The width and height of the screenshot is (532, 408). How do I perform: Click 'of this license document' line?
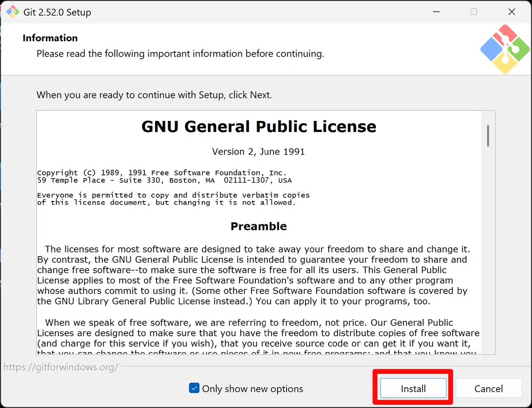166,202
